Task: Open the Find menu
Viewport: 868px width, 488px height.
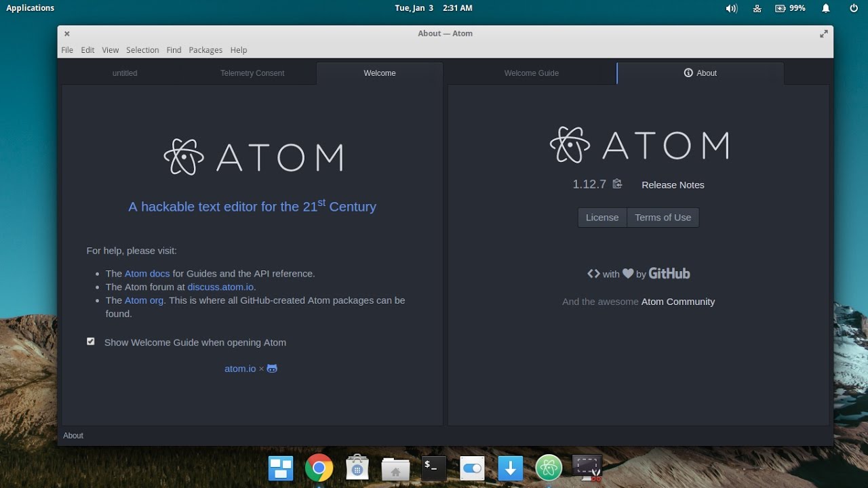Action: pos(174,50)
